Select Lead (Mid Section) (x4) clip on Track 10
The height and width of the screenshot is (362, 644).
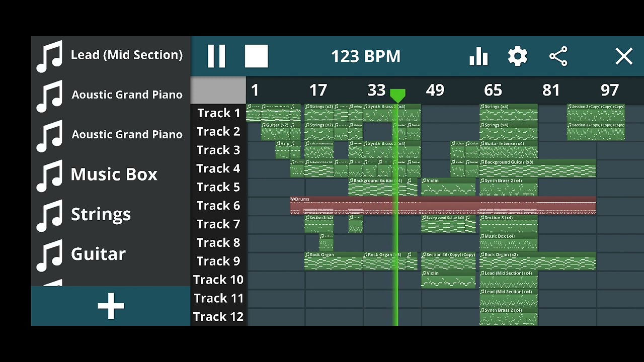tap(508, 280)
